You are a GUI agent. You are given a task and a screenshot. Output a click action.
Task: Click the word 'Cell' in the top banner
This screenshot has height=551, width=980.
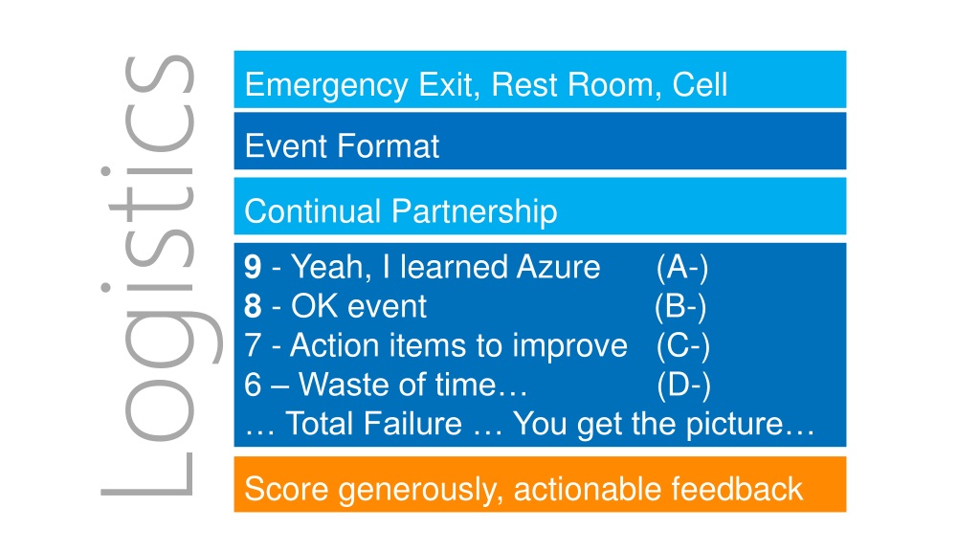(700, 84)
